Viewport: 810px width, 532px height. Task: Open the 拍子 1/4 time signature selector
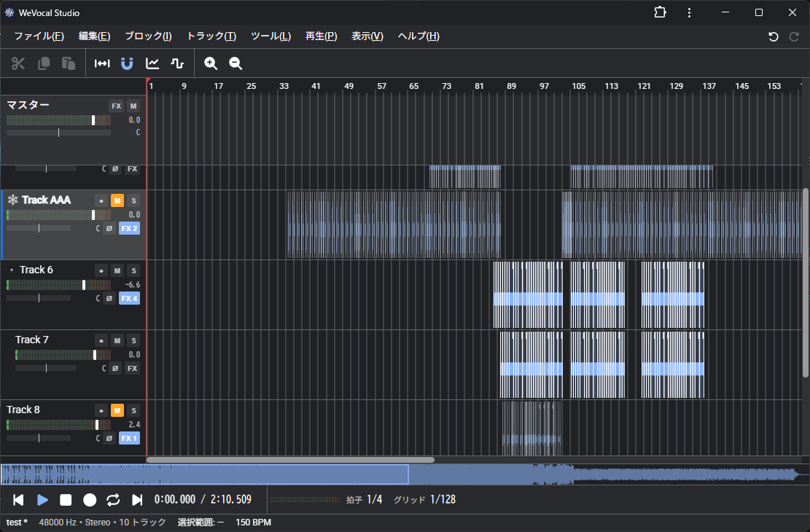pyautogui.click(x=365, y=499)
